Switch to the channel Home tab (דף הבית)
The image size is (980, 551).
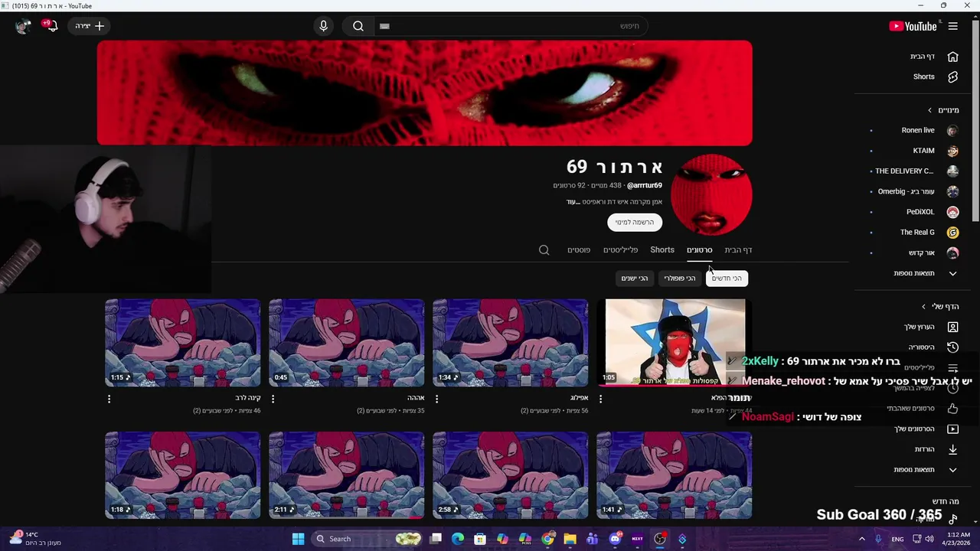pos(738,250)
